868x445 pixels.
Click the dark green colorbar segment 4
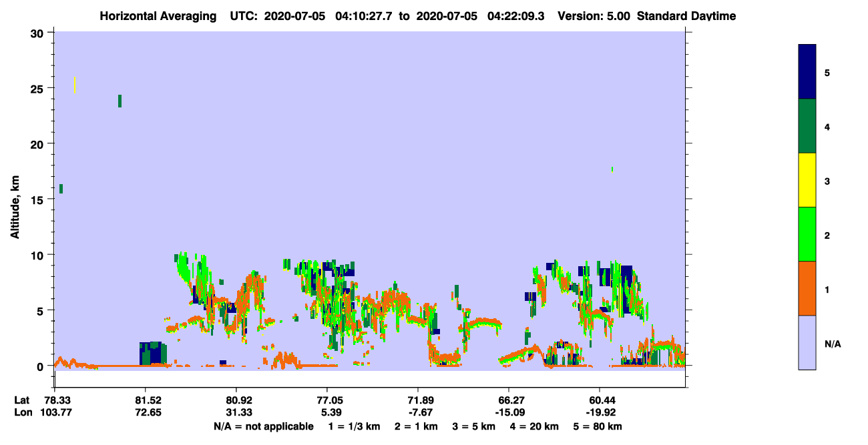[807, 126]
